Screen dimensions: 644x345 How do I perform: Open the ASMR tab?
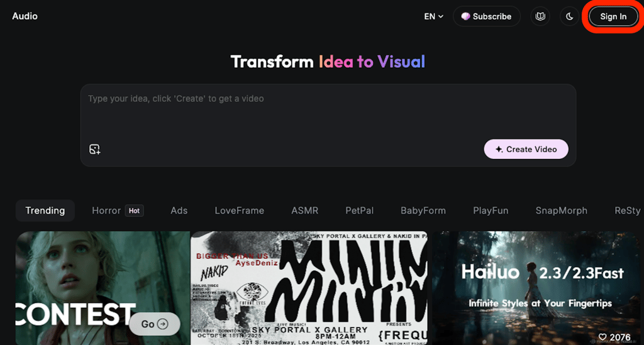click(305, 211)
